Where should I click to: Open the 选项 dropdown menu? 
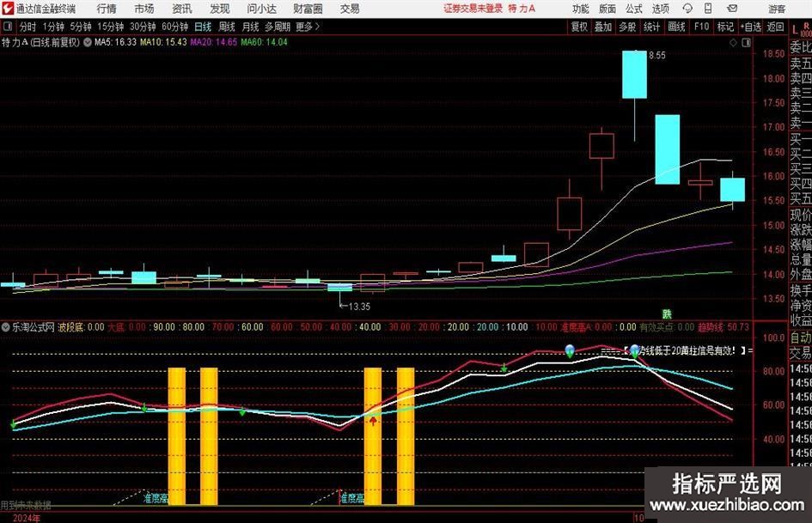click(x=660, y=9)
